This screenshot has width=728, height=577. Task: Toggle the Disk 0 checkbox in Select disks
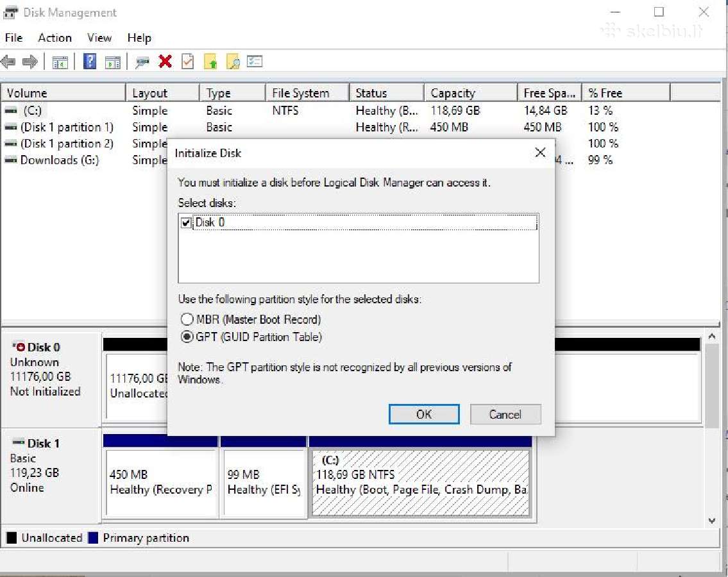click(x=186, y=222)
